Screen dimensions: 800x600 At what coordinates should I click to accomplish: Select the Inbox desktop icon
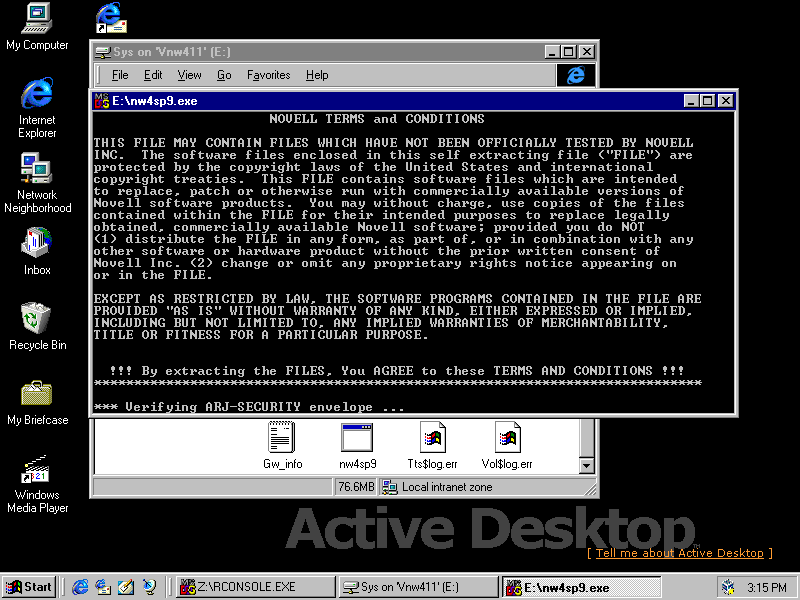point(37,252)
